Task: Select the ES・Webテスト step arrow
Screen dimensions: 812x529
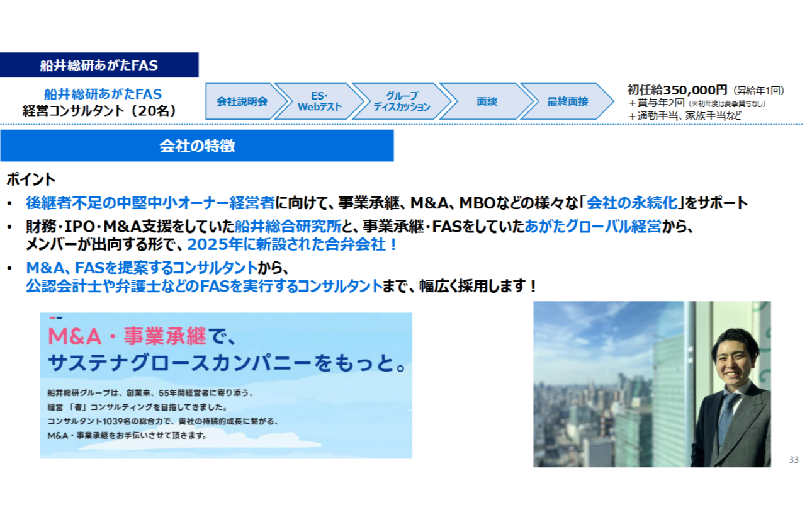Action: [320, 101]
